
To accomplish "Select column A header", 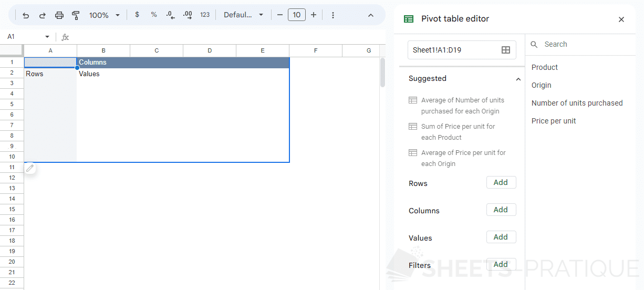I will click(x=50, y=50).
